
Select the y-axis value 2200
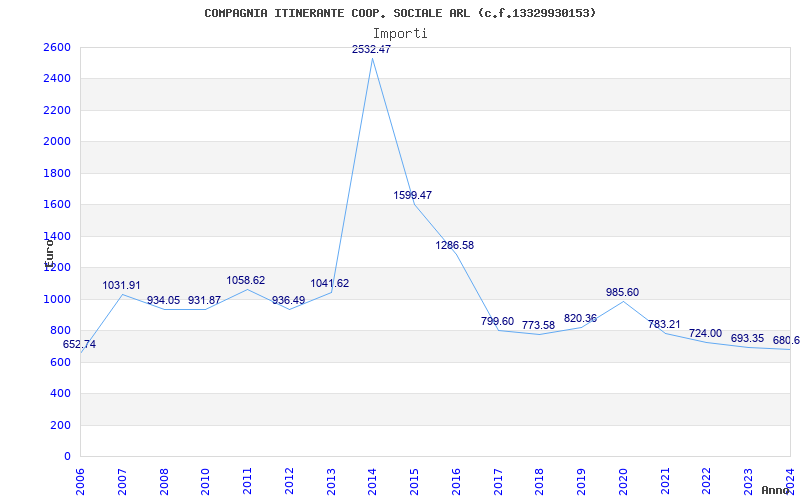[x=57, y=110]
